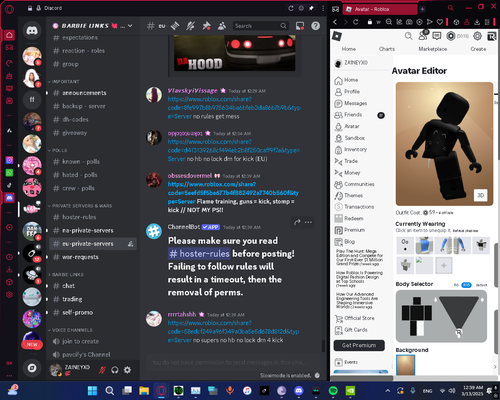Open Threads icon in Discord channel header
500x400 pixels.
[x=175, y=26]
